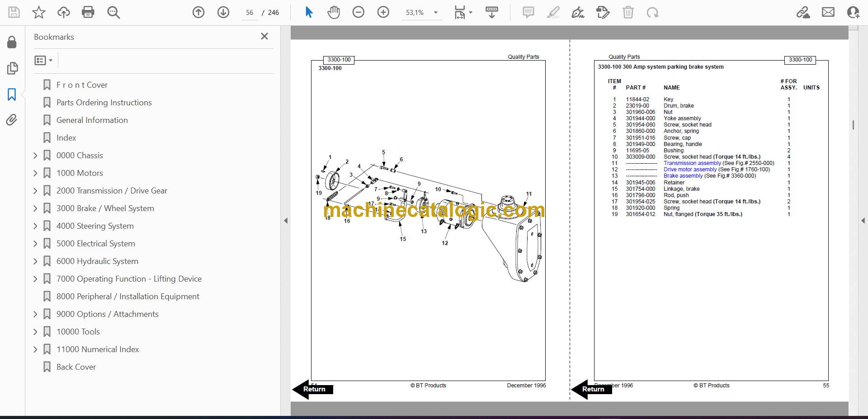Open the zoom level dropdown
This screenshot has width=868, height=419.
point(436,13)
